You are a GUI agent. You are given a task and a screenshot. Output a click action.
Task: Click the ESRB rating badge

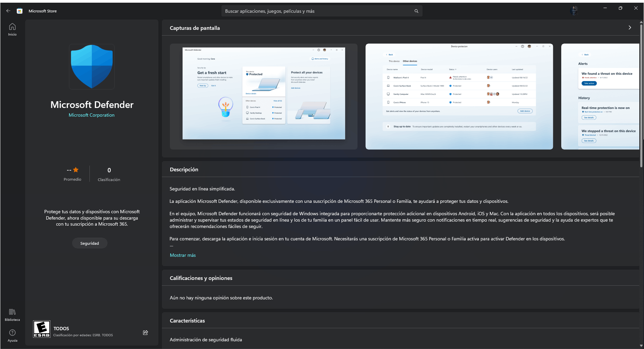coord(42,329)
